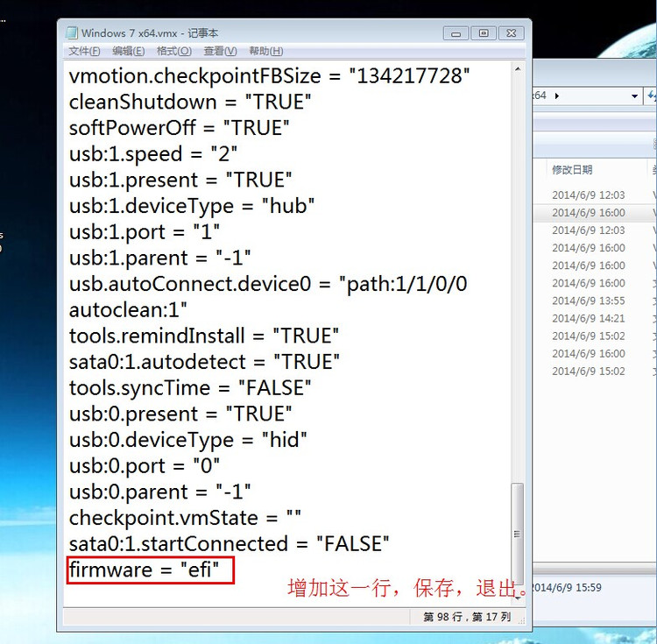
Task: Sort by the 修改日期 column header
Action: (x=572, y=170)
